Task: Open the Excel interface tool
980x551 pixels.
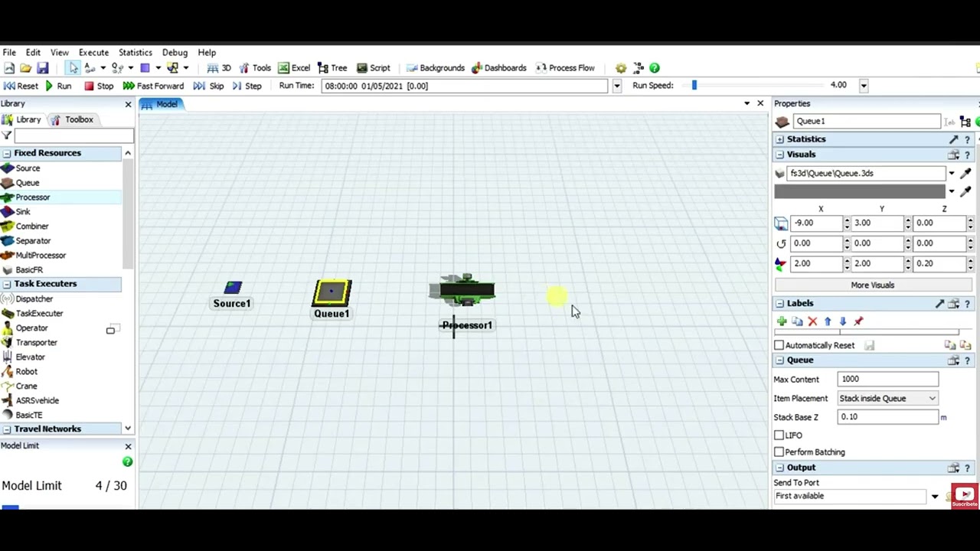Action: coord(294,68)
